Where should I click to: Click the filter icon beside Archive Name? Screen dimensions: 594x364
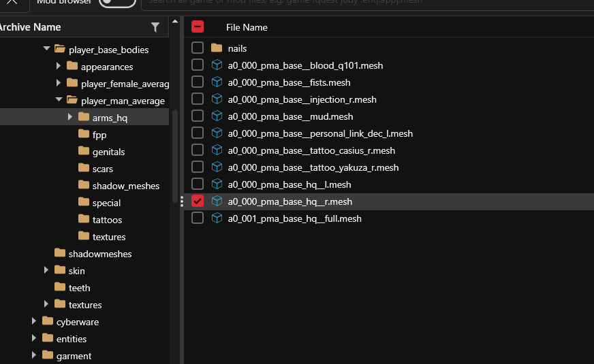[x=155, y=27]
